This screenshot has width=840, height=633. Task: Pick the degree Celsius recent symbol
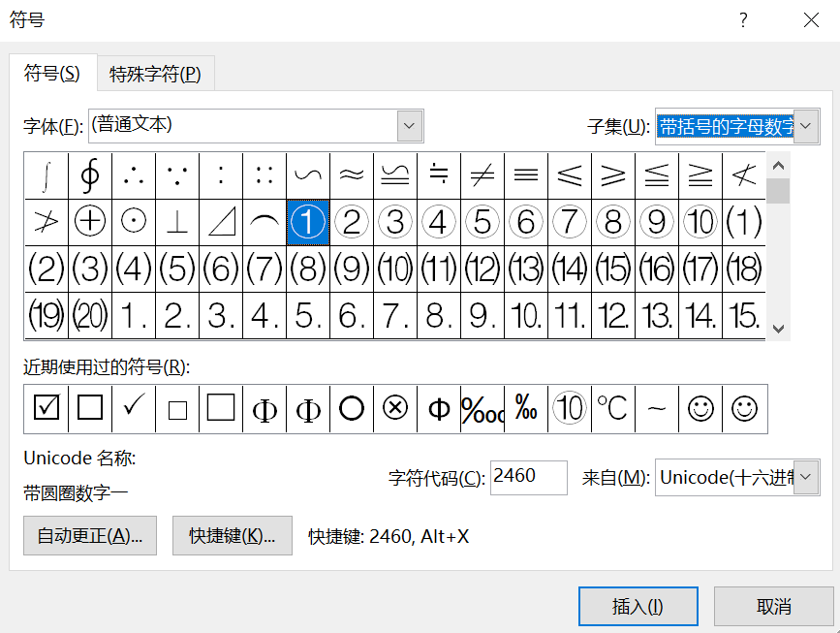point(612,409)
